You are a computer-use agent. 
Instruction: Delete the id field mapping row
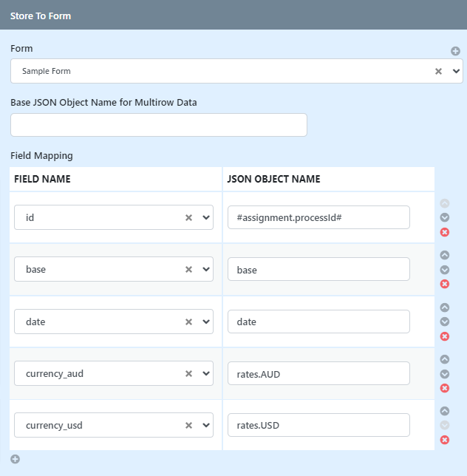point(445,232)
